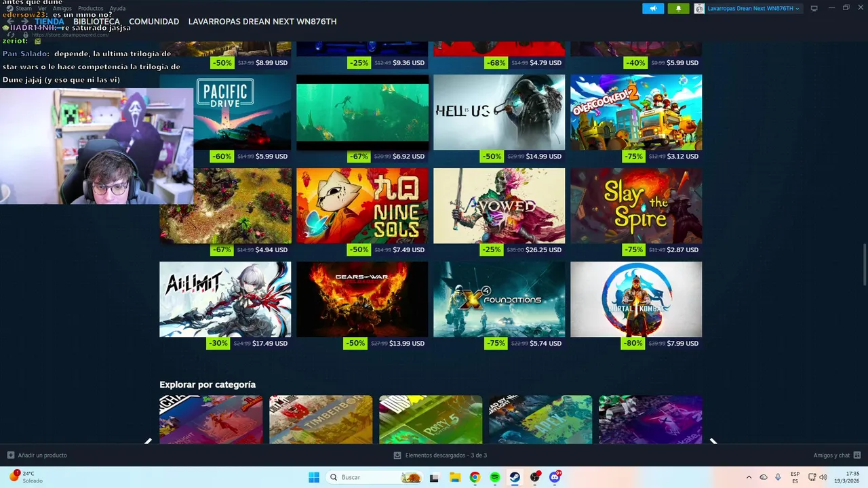Click the taskbar Buscar search box
This screenshot has height=488, width=868.
click(374, 477)
